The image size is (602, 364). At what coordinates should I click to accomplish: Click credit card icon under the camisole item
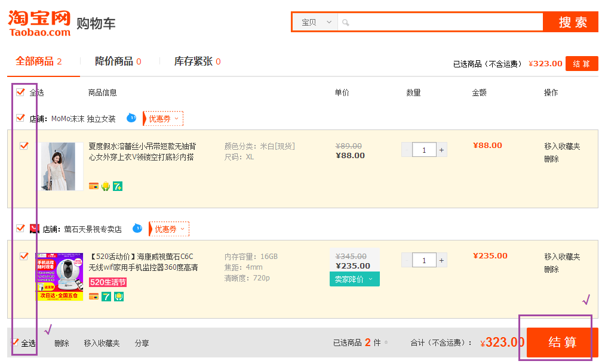coord(94,186)
